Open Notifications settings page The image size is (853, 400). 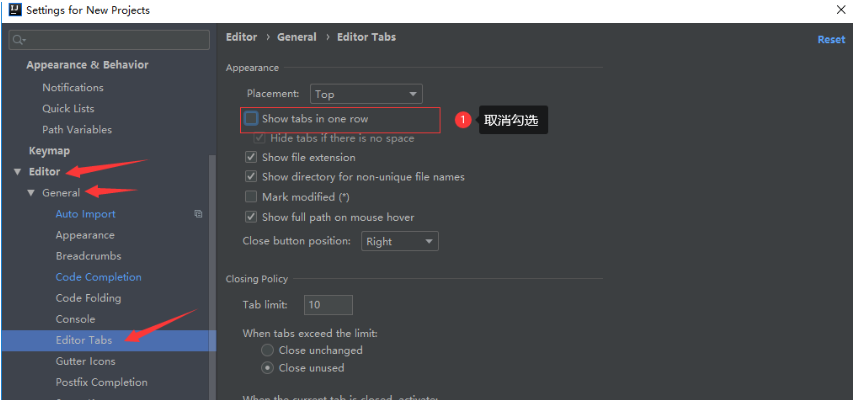[x=73, y=87]
